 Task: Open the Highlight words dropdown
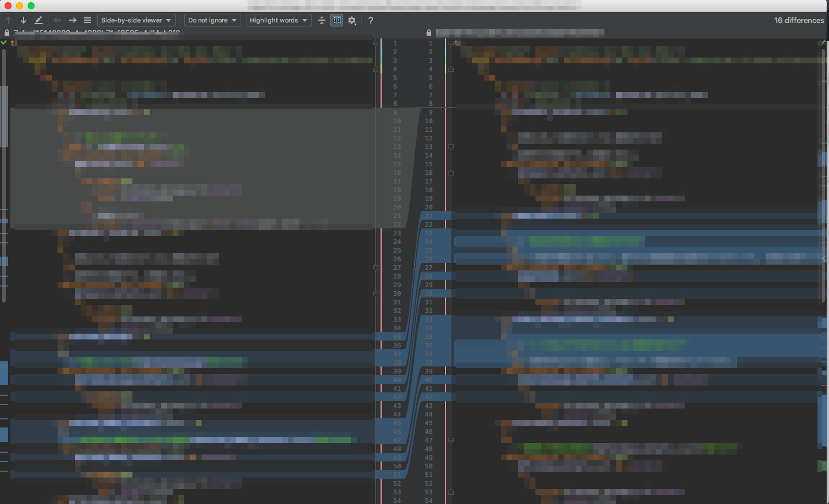[x=278, y=20]
